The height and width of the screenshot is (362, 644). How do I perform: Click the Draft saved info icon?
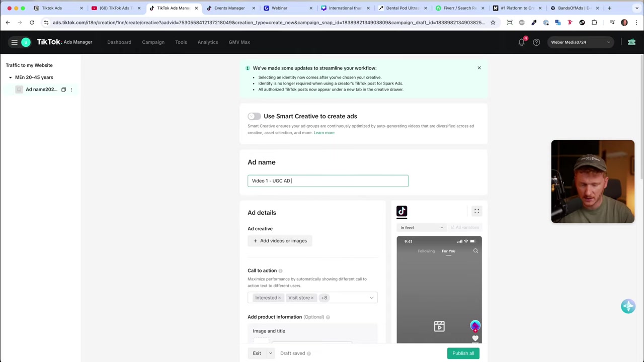[x=308, y=353]
